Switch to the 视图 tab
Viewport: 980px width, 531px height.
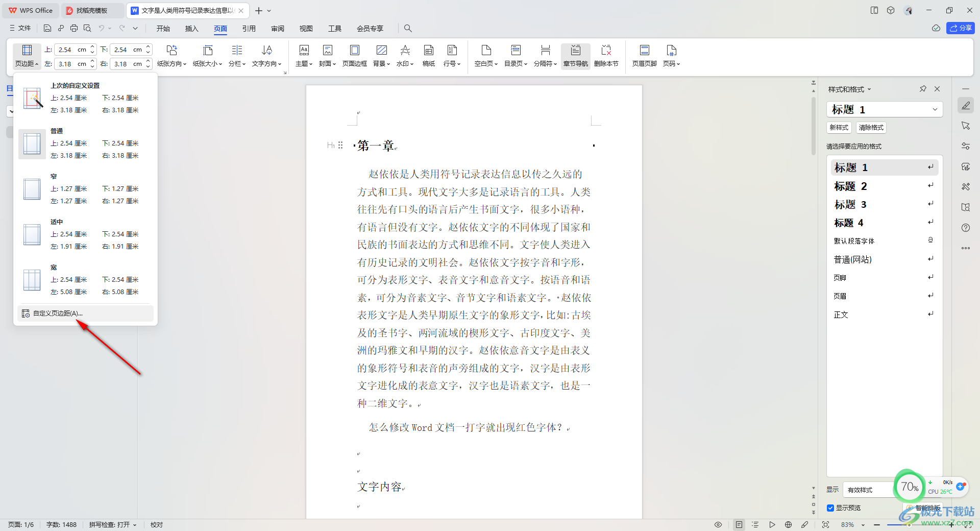(x=306, y=29)
